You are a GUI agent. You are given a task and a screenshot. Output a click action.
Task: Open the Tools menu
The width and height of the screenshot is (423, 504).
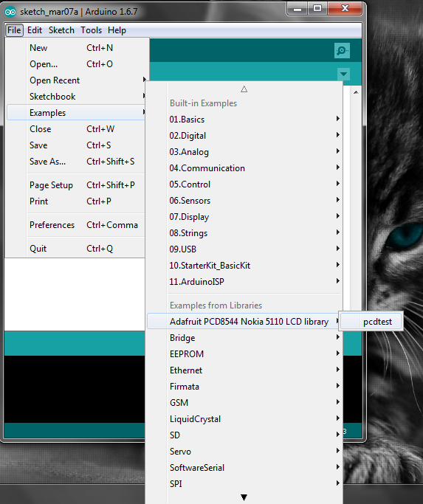(x=91, y=30)
